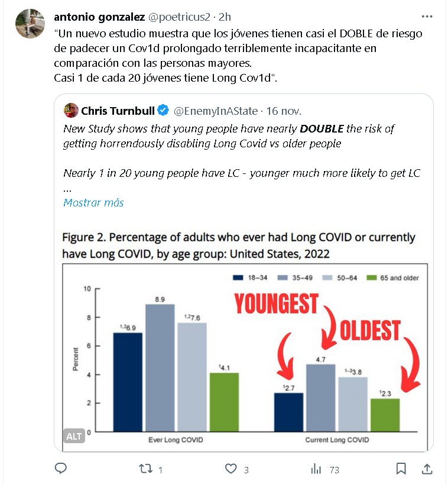Open the three-dot more options menu
Screen dimensions: 448x484
[427, 16]
